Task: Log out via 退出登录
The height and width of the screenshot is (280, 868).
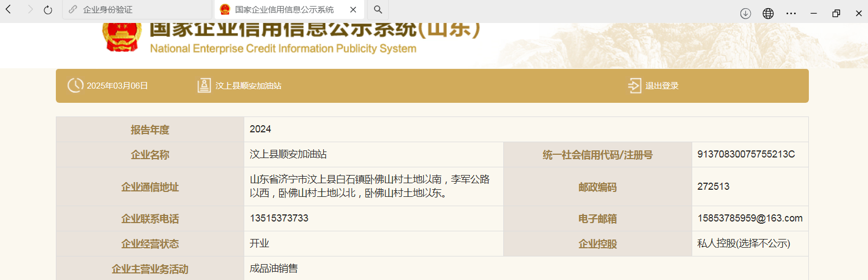Action: 662,86
